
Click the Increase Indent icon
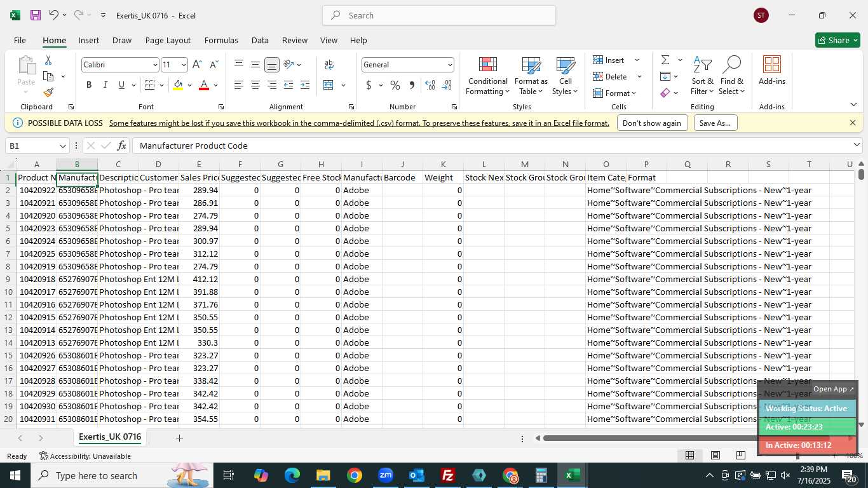tap(305, 85)
